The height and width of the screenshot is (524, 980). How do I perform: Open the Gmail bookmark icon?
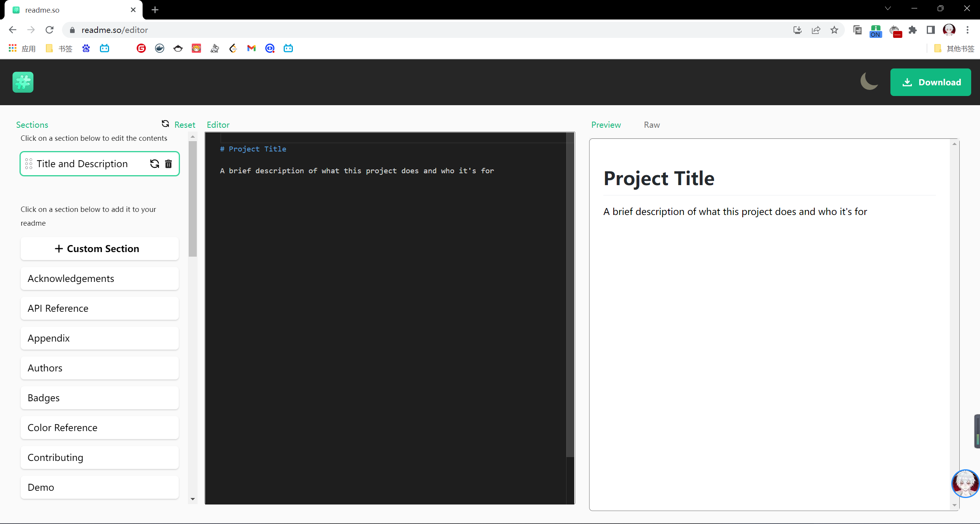251,48
